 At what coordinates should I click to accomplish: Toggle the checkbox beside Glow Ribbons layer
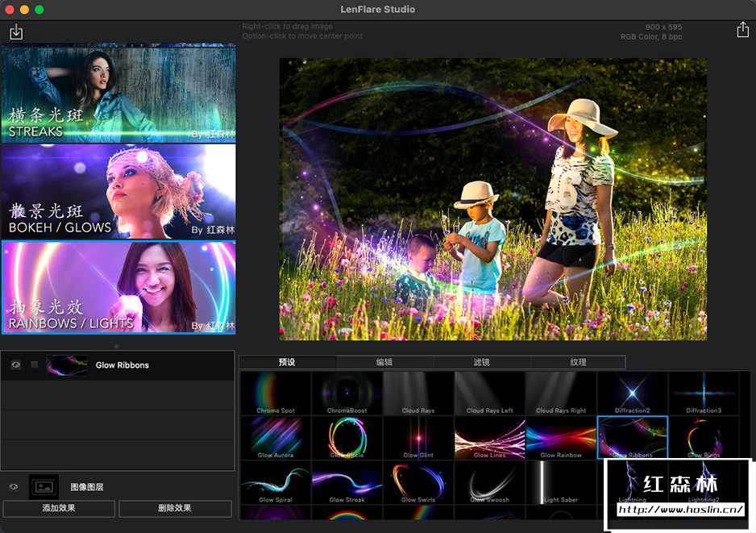pyautogui.click(x=35, y=365)
